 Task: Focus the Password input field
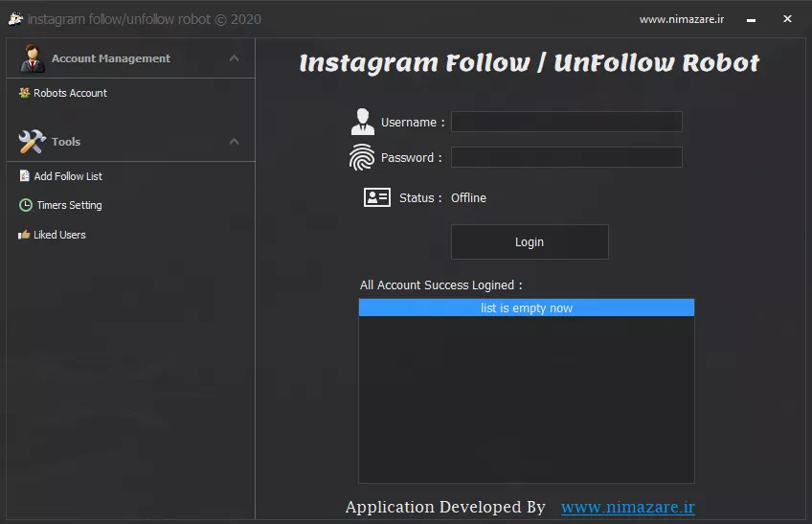[x=567, y=157]
